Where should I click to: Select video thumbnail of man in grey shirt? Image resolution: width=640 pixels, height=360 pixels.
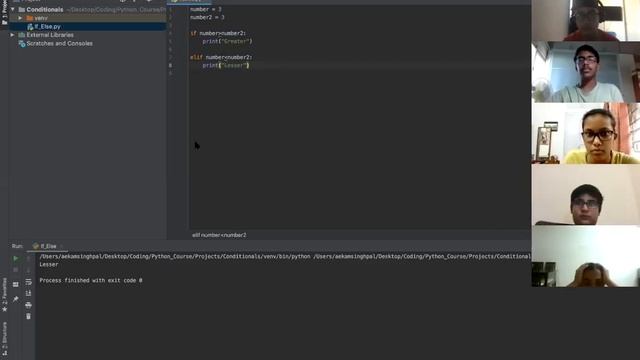pos(586,72)
